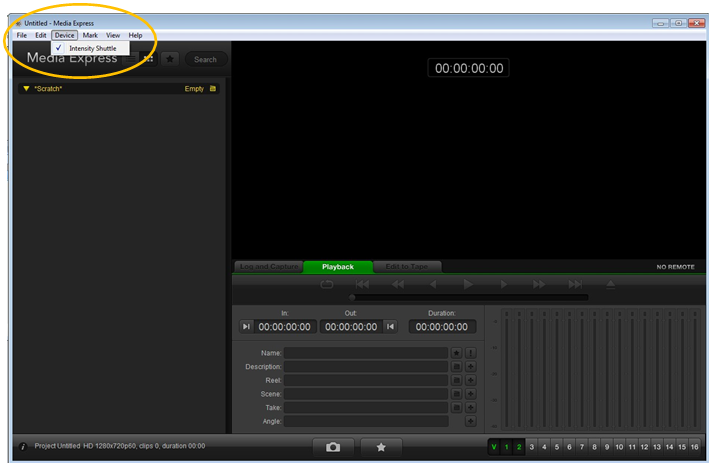The width and height of the screenshot is (710, 464).
Task: Toggle the Intensity Shuttle device checkmark
Action: pyautogui.click(x=92, y=48)
